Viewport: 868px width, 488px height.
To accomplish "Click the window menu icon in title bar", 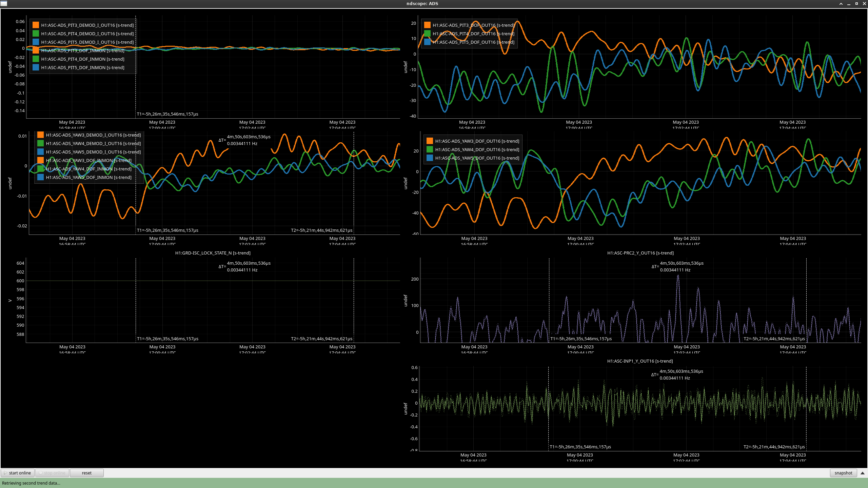I will pyautogui.click(x=4, y=3).
